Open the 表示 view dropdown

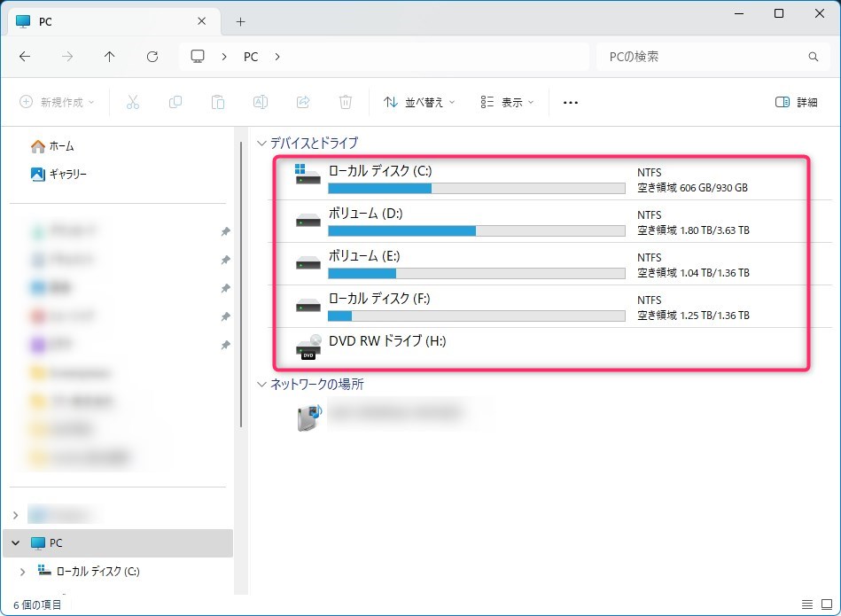pos(507,102)
